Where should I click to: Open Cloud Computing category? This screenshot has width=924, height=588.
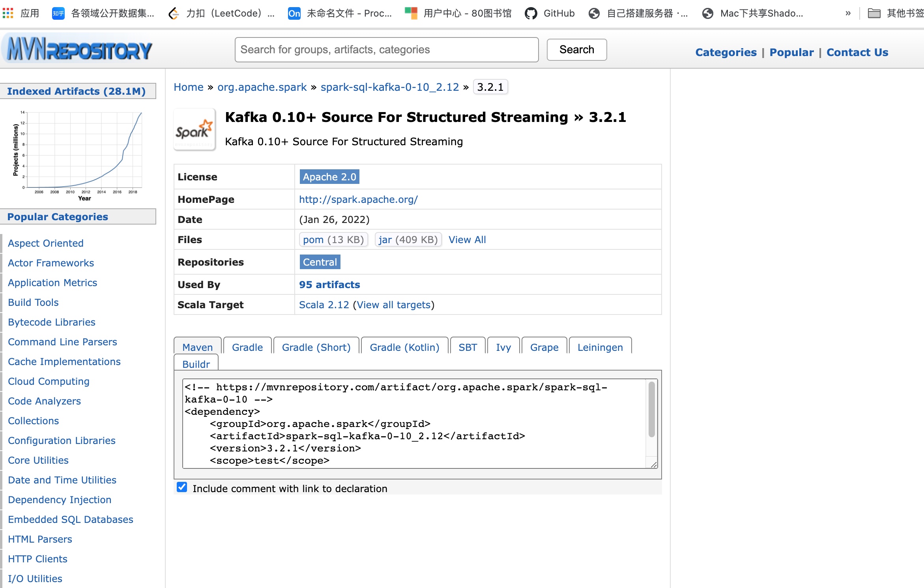[49, 381]
